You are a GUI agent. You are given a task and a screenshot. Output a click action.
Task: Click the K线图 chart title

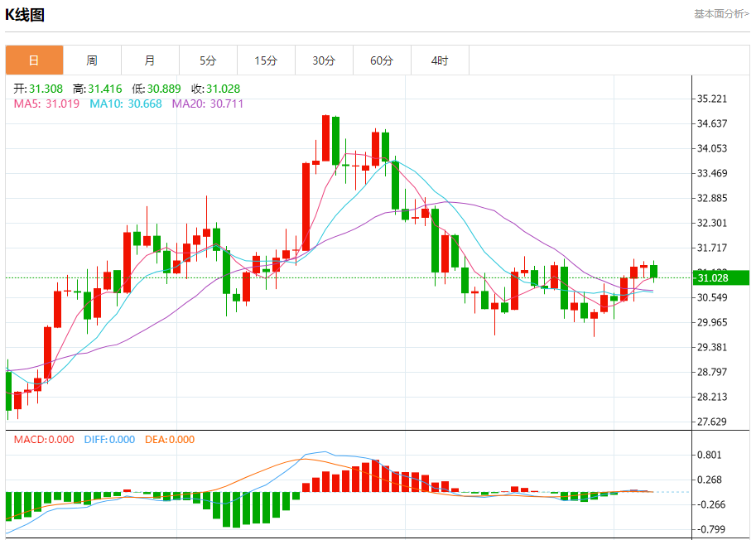click(x=25, y=15)
